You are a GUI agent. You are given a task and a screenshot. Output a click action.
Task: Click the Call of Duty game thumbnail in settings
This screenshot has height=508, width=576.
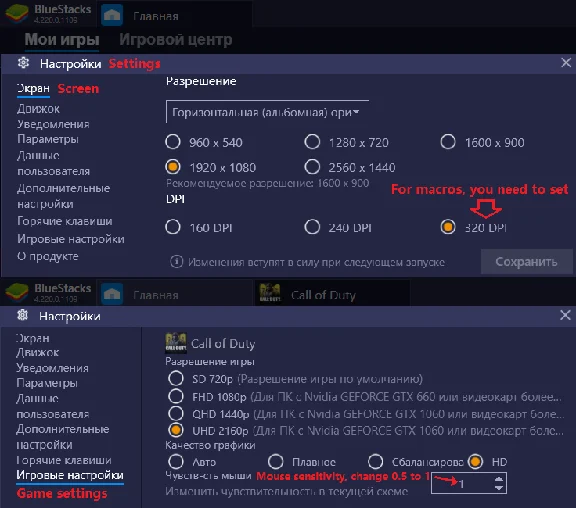click(176, 343)
